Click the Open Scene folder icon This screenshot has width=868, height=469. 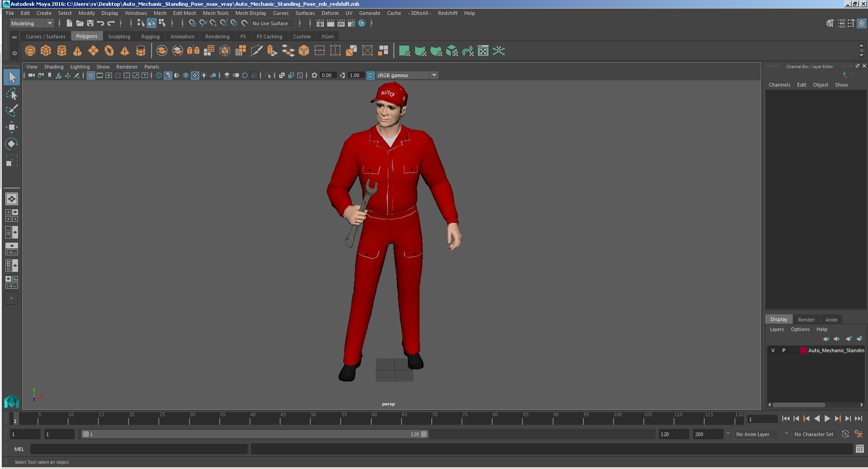(x=79, y=23)
